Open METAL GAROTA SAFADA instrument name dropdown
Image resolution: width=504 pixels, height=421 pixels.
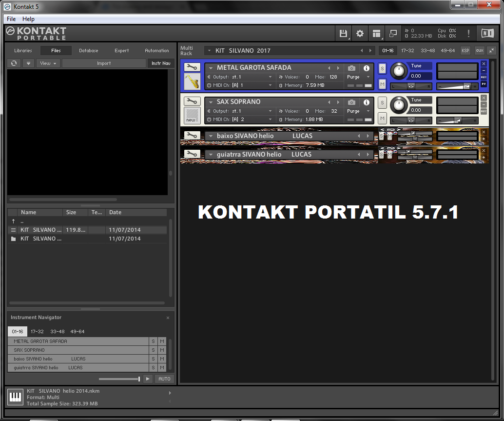coord(211,68)
